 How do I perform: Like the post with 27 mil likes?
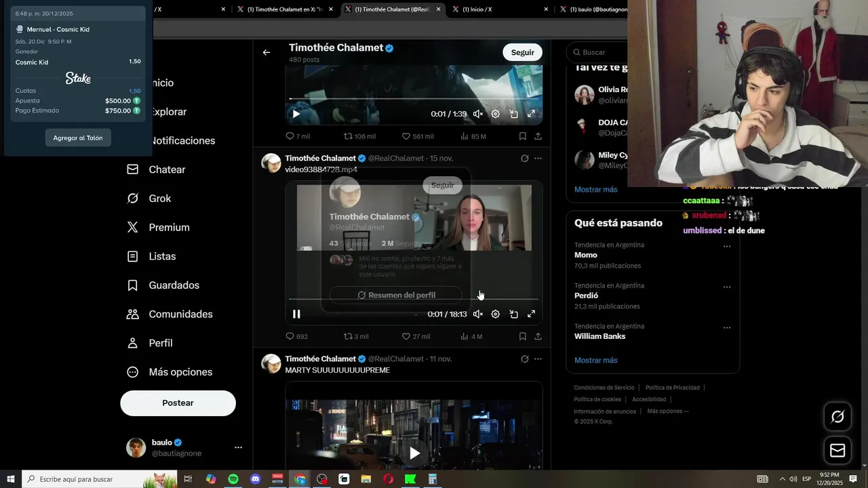pos(416,336)
